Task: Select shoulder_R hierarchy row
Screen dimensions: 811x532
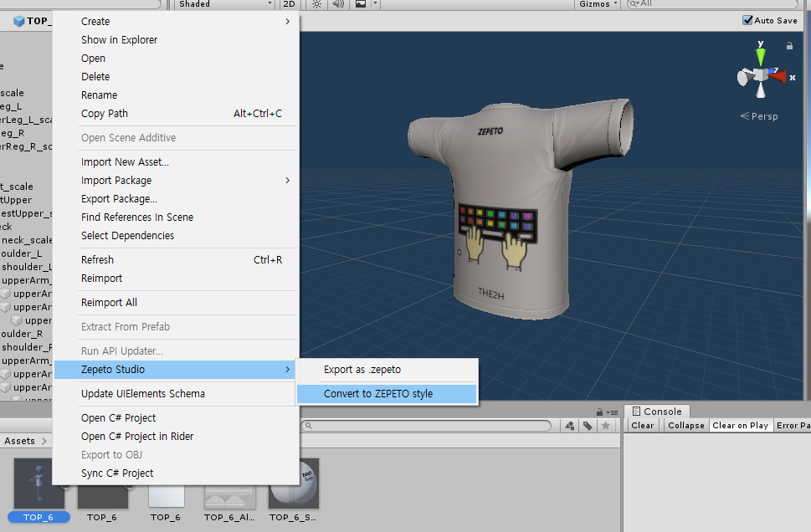Action: click(x=27, y=347)
